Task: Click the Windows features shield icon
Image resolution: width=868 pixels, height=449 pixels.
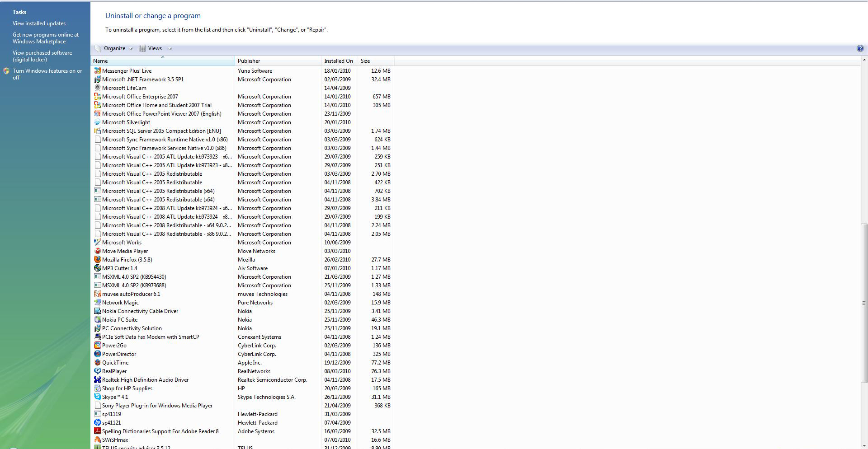Action: point(6,71)
